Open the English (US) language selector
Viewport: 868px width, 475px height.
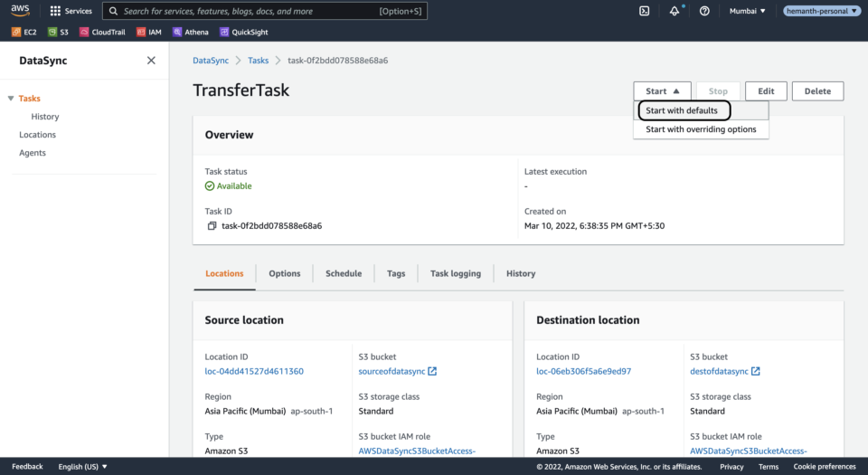83,467
